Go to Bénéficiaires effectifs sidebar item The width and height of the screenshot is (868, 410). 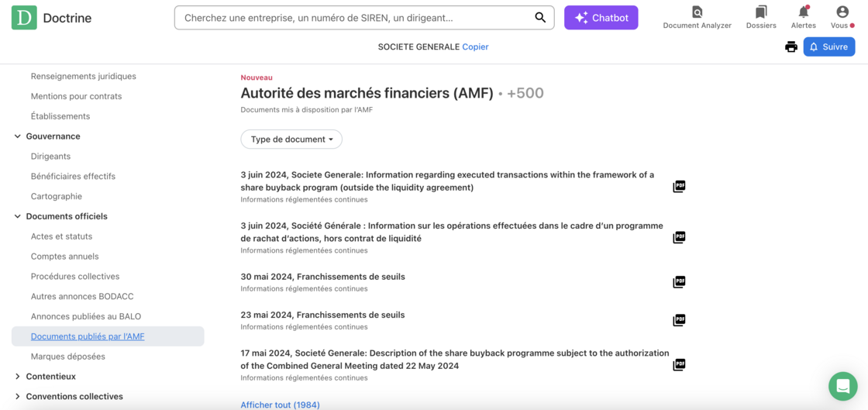[x=73, y=177]
